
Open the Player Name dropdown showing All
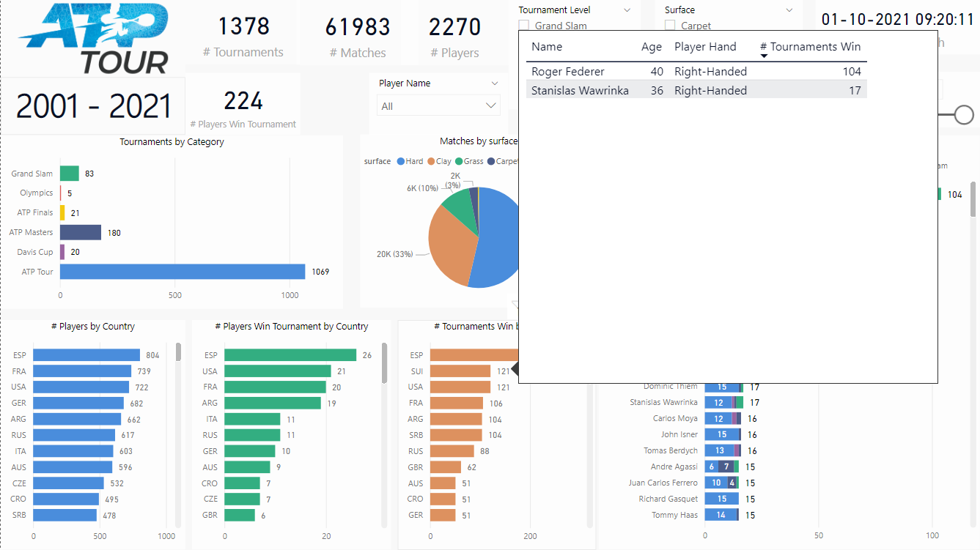[x=491, y=105]
